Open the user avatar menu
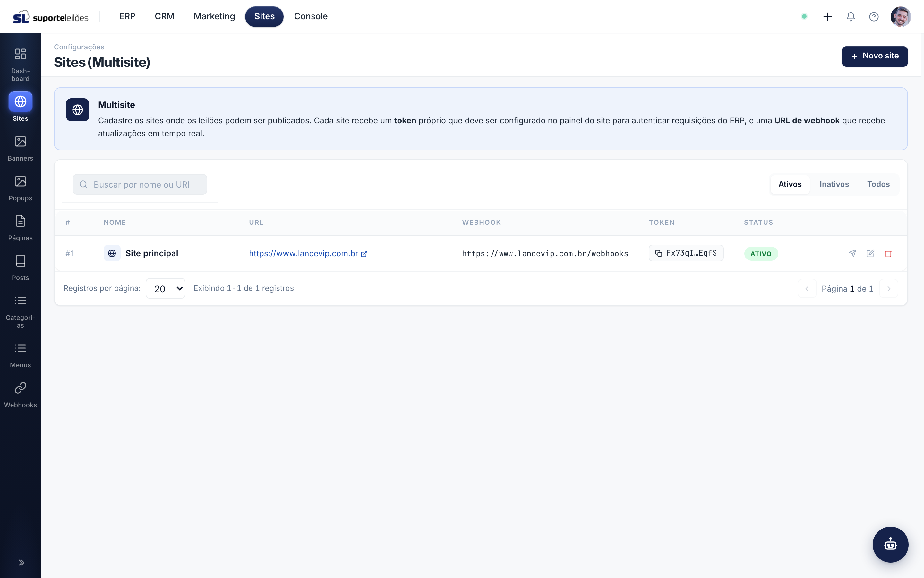This screenshot has height=578, width=924. pyautogui.click(x=901, y=16)
